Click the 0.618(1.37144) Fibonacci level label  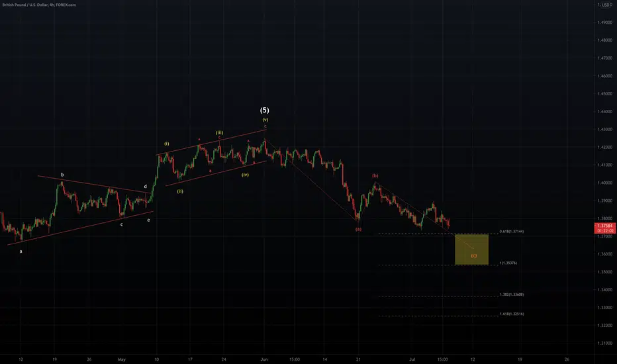tap(512, 232)
